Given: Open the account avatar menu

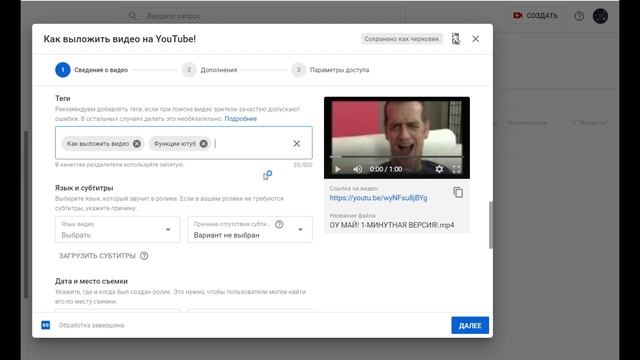Looking at the screenshot, I should click(x=600, y=16).
